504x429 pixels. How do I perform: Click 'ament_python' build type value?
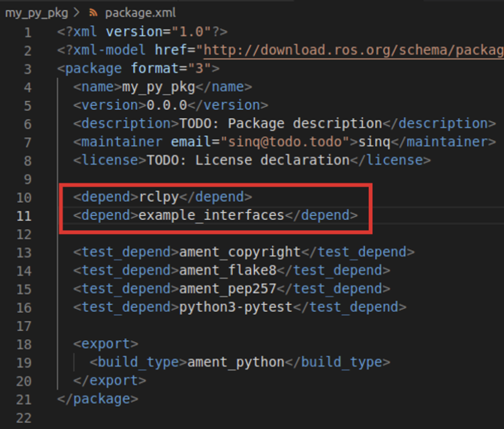coord(236,363)
